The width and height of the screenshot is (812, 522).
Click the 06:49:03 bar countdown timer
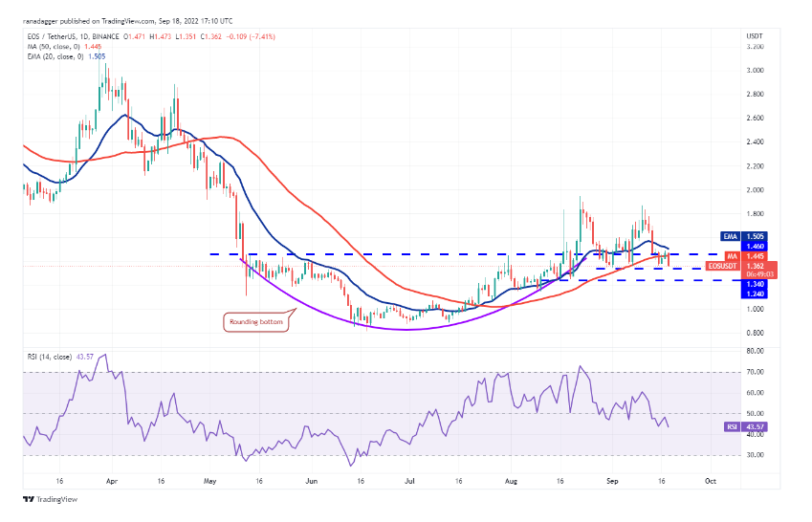[759, 274]
